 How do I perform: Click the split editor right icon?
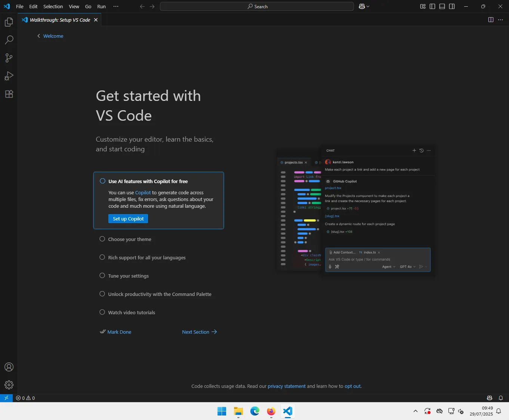[491, 20]
